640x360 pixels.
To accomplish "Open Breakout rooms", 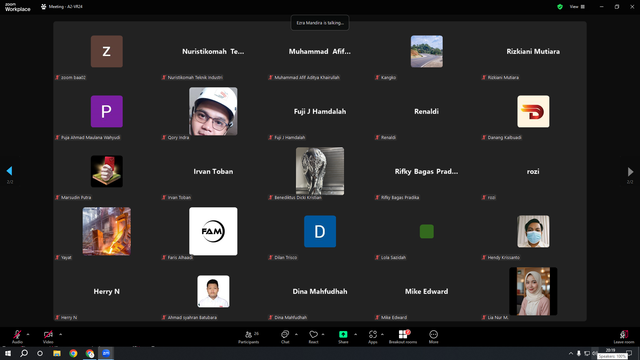I will point(403,337).
